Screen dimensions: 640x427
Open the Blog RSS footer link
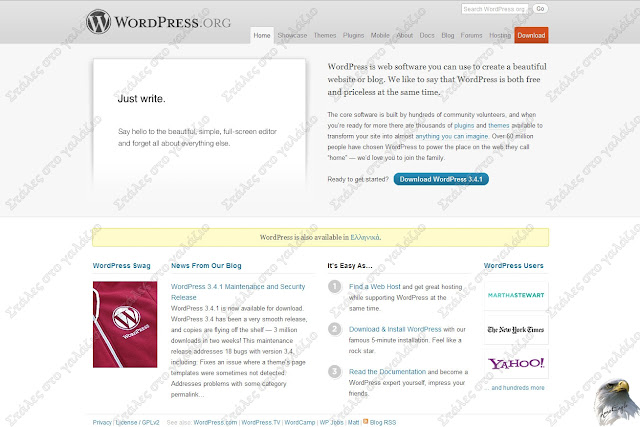(383, 423)
